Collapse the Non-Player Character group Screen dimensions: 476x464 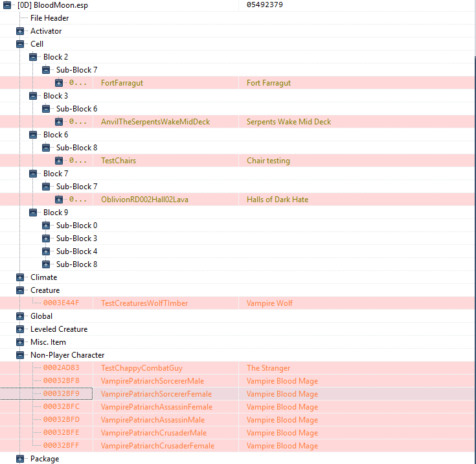(19, 355)
